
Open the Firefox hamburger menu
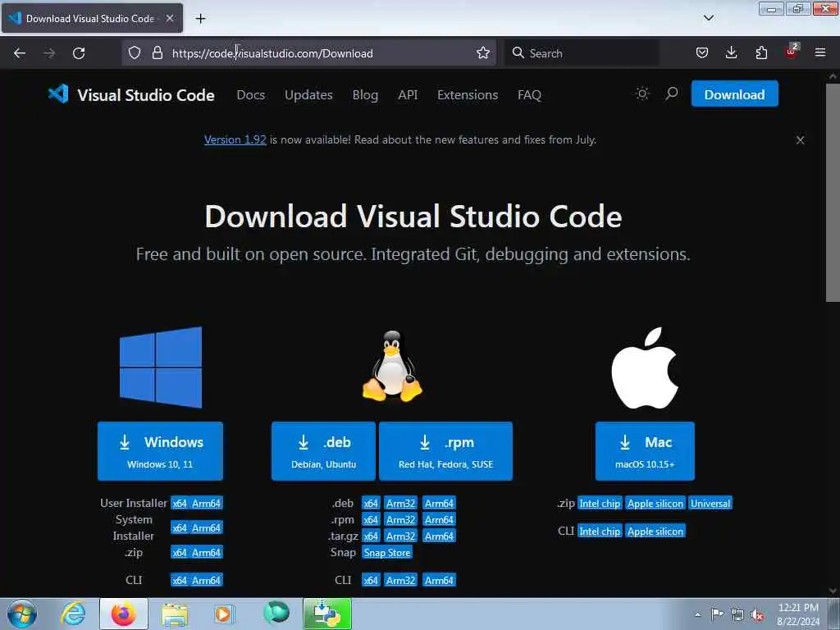(819, 53)
